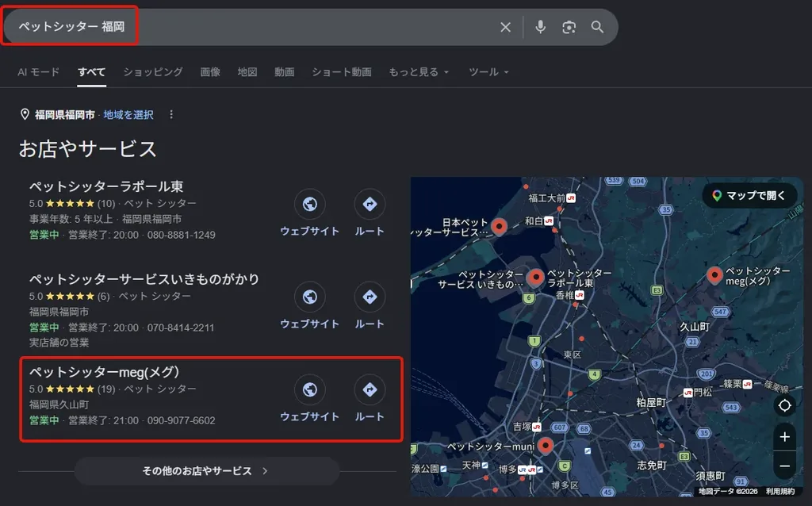Submit search with the magnifying glass icon

[x=597, y=27]
